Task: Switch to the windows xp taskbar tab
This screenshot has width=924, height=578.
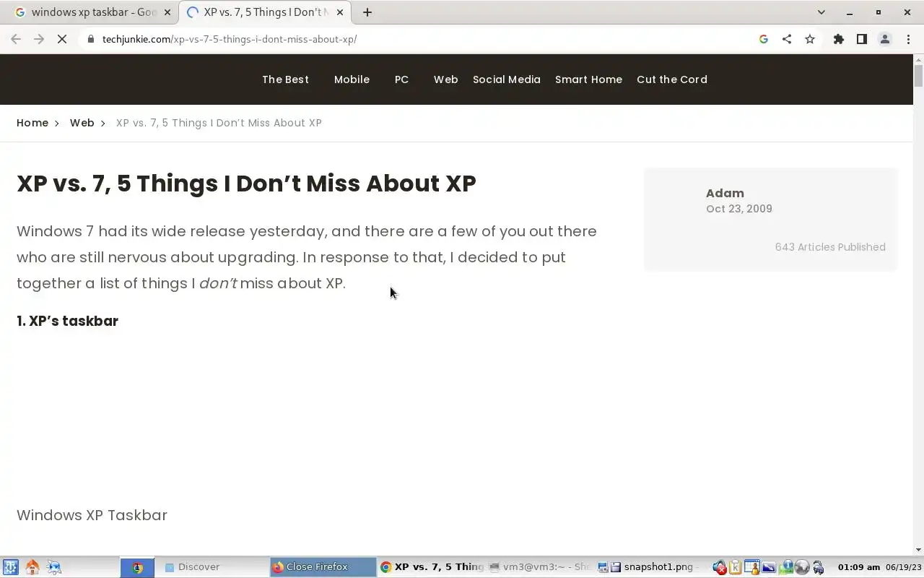Action: point(92,12)
